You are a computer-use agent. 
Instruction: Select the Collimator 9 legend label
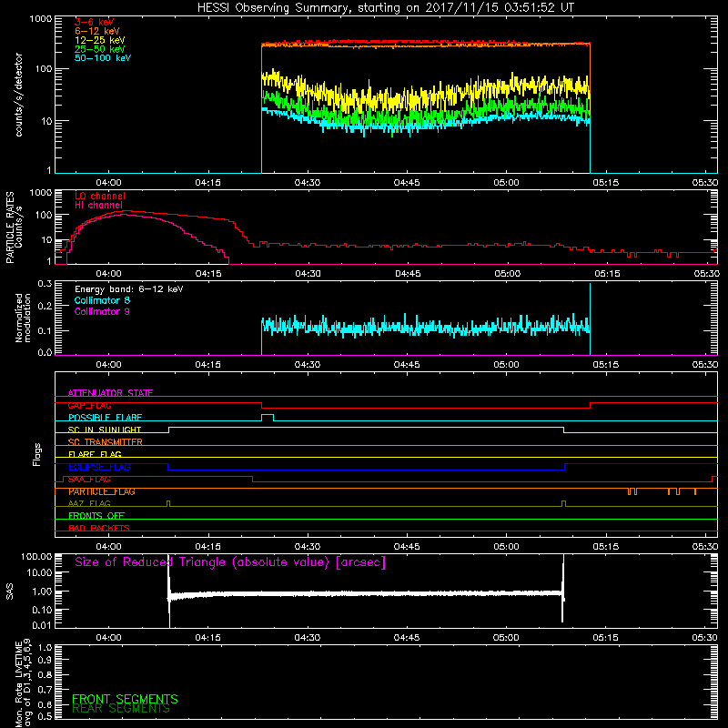102,311
